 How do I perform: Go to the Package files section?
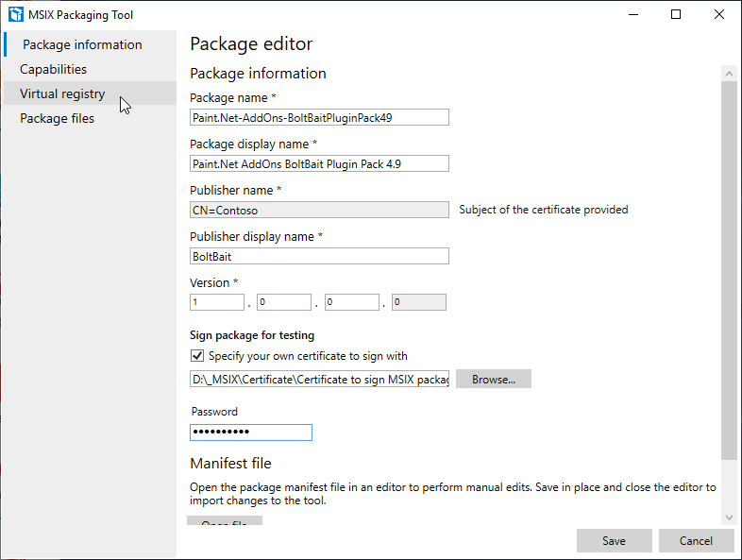point(57,118)
